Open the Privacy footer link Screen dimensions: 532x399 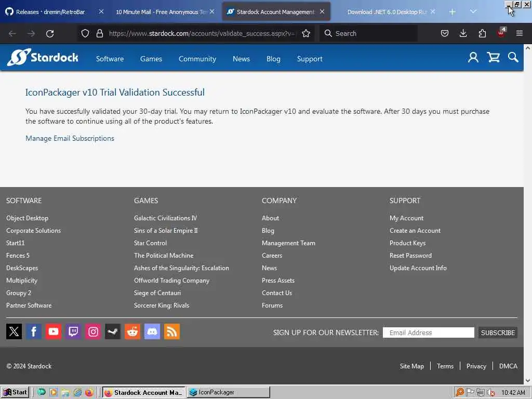[476, 366]
